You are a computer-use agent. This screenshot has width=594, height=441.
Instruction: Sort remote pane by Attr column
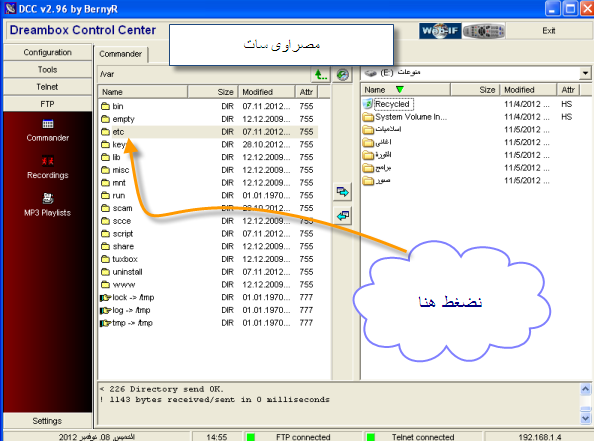pyautogui.click(x=306, y=92)
